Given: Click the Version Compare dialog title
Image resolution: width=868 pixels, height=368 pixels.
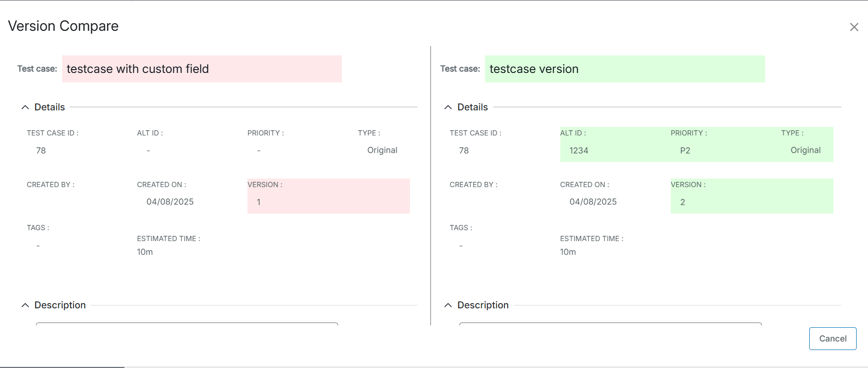Looking at the screenshot, I should click(x=64, y=26).
